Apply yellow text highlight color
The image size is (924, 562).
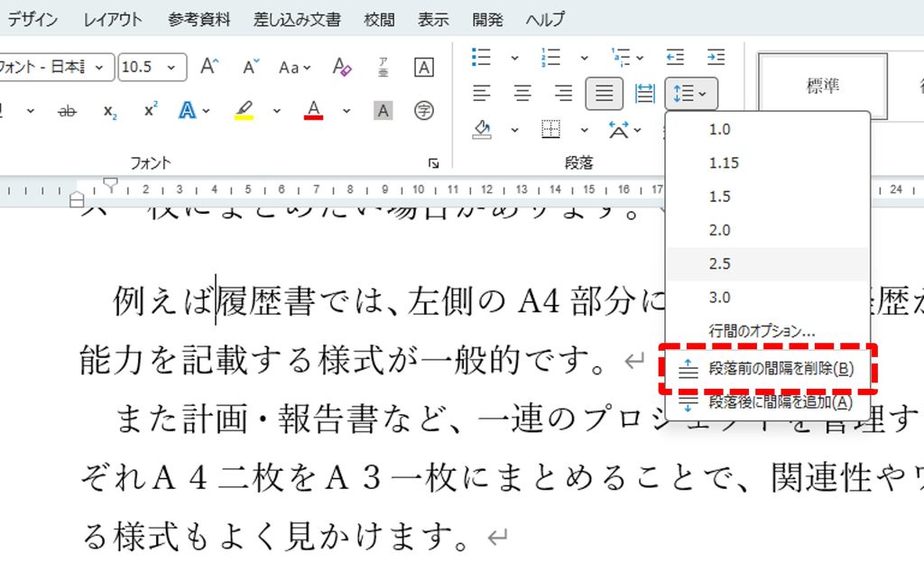click(244, 110)
